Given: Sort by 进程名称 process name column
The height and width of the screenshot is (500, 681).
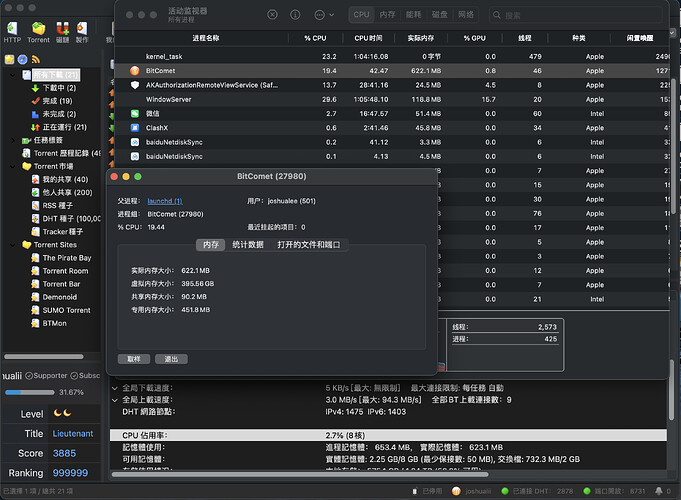Looking at the screenshot, I should [205, 38].
